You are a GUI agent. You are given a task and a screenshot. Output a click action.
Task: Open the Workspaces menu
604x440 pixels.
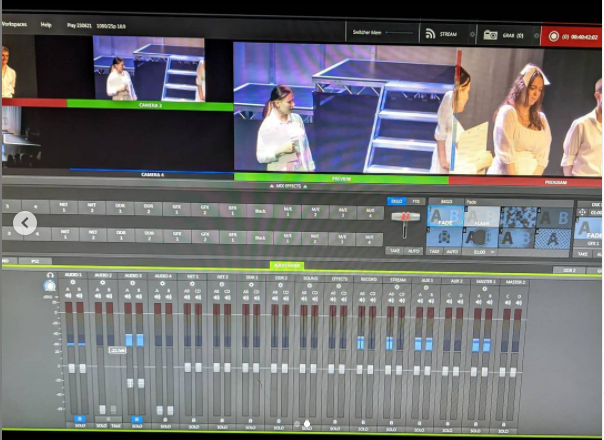coord(14,24)
